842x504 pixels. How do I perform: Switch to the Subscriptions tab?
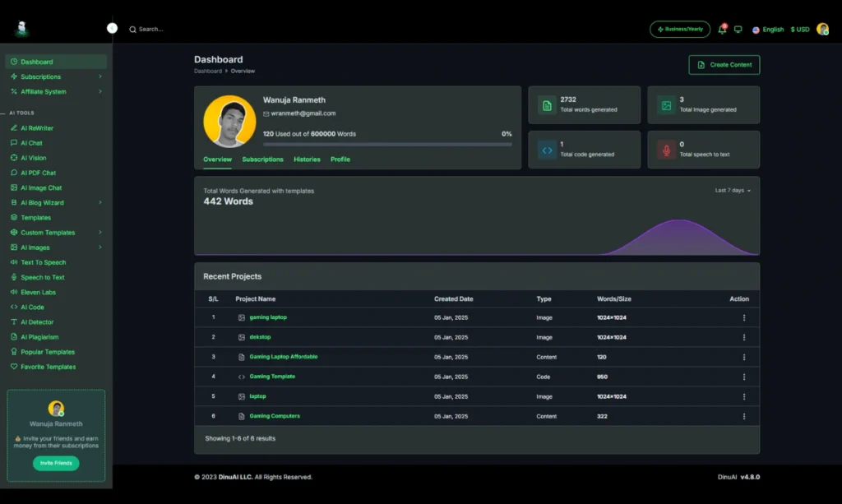[262, 159]
